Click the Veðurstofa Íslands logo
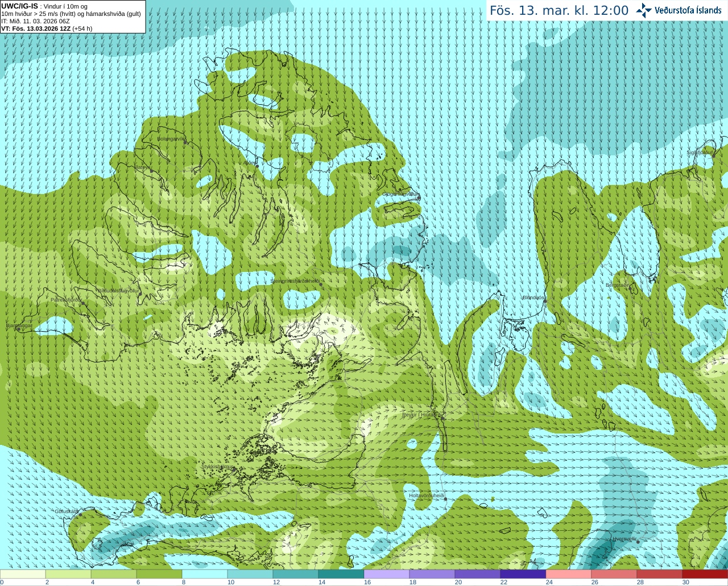 pyautogui.click(x=679, y=10)
